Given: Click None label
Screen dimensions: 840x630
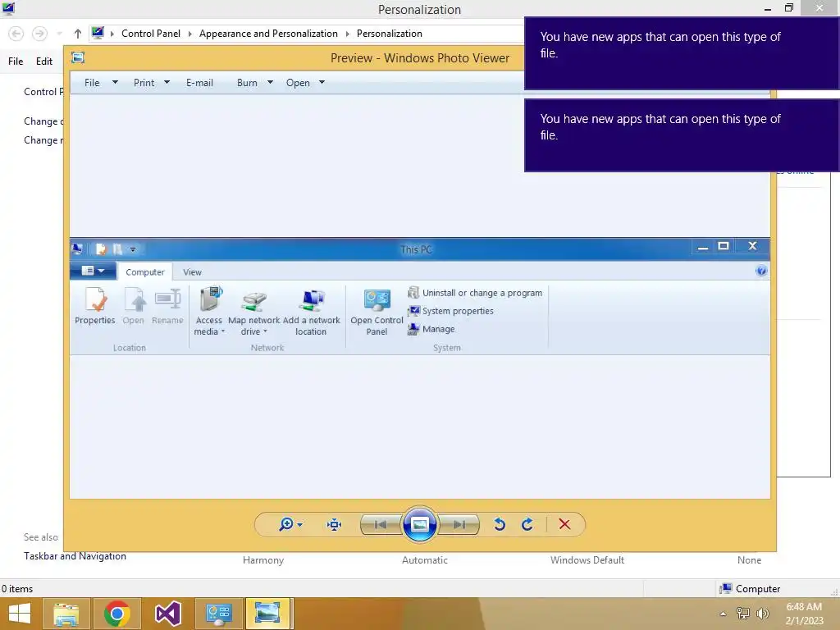Looking at the screenshot, I should pos(749,559).
